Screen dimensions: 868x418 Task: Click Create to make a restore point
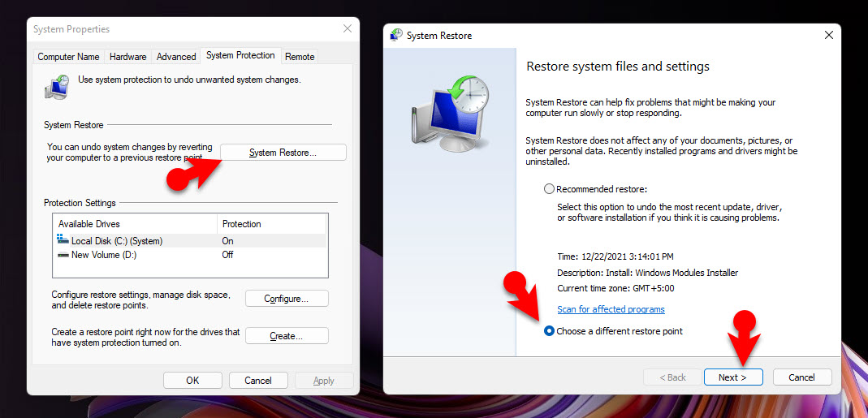[287, 336]
